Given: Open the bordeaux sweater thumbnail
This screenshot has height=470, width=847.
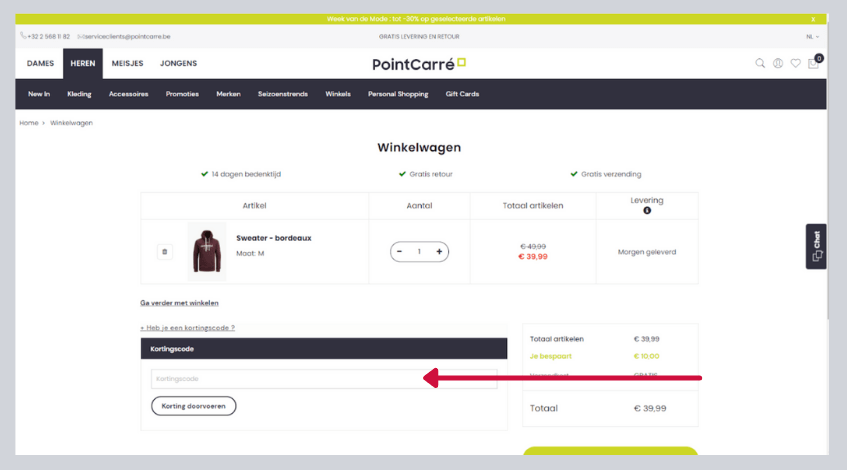Looking at the screenshot, I should click(207, 252).
